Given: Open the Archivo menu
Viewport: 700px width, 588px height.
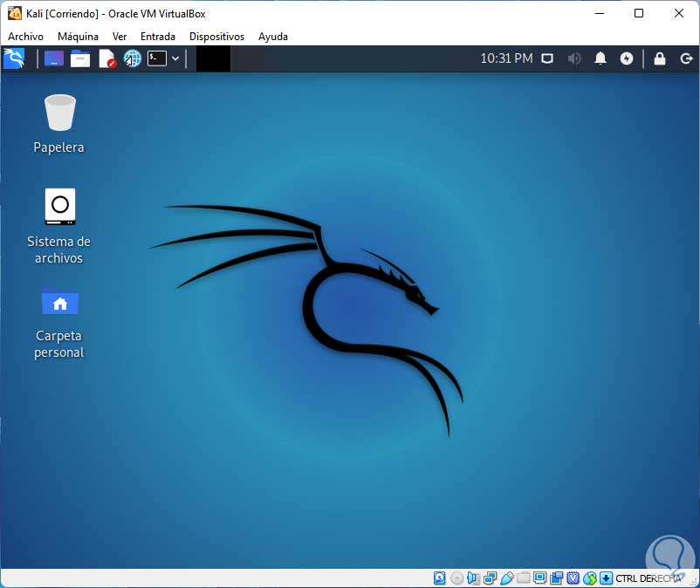Looking at the screenshot, I should [x=25, y=37].
